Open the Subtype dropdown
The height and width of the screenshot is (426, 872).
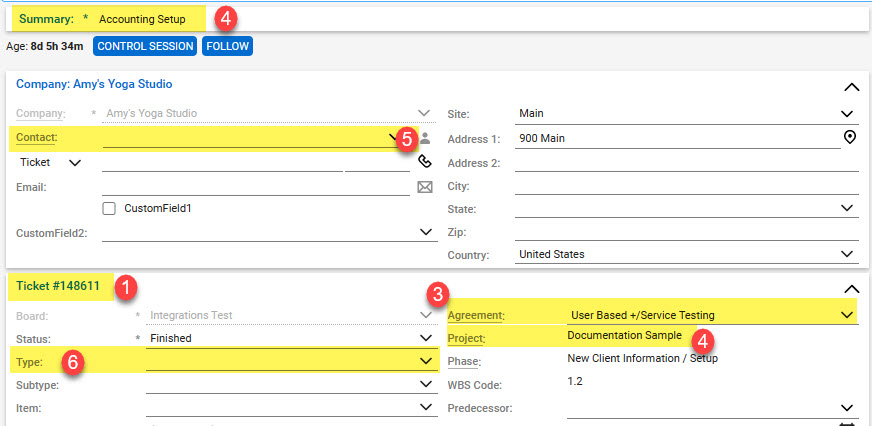coord(426,384)
